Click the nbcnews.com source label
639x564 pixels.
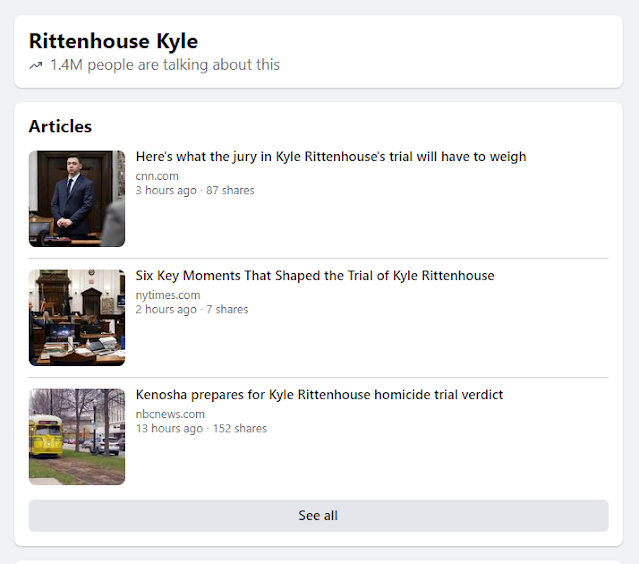click(170, 414)
